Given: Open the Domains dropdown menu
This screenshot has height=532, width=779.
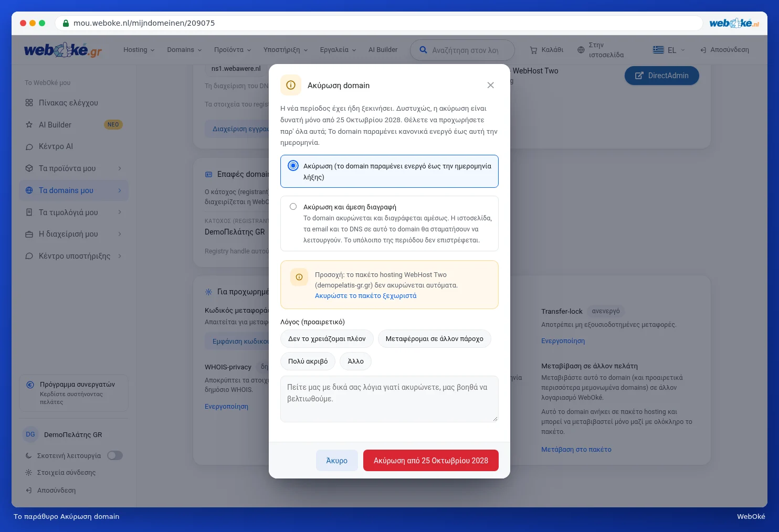Looking at the screenshot, I should 184,50.
